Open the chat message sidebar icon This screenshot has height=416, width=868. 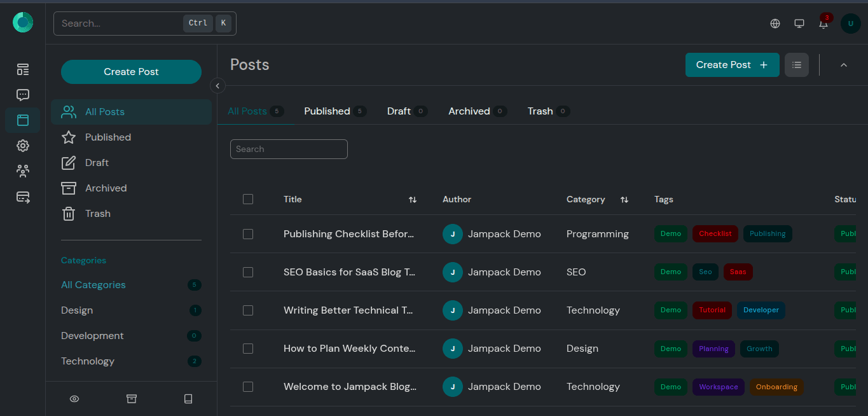click(x=23, y=95)
